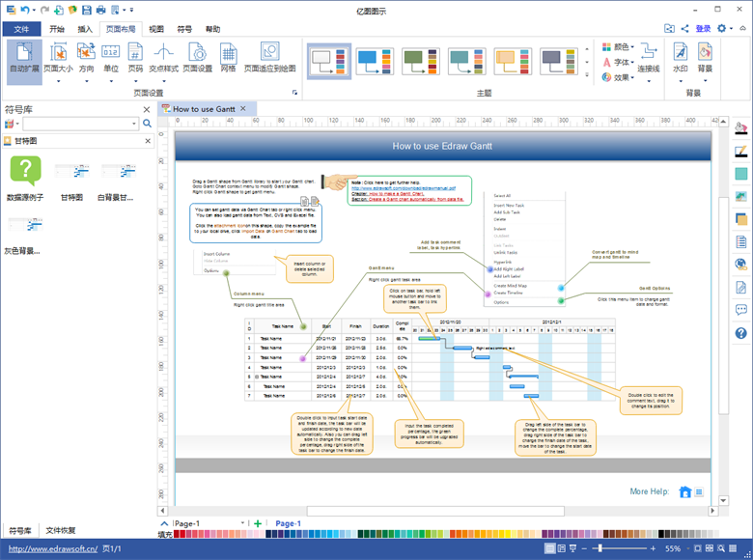Viewport: 753px width, 560px height.
Task: Click the symbol library search field
Action: 81,124
